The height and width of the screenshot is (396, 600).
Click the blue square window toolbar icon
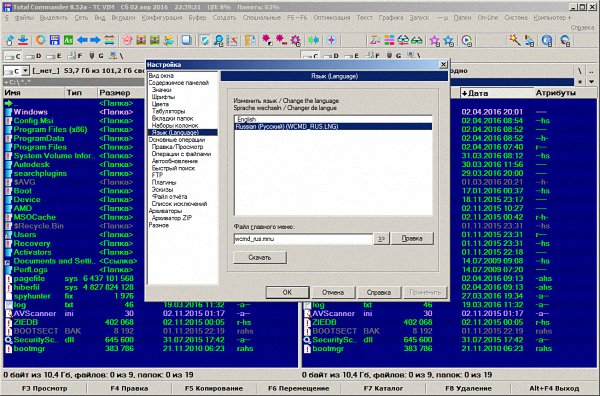(187, 40)
